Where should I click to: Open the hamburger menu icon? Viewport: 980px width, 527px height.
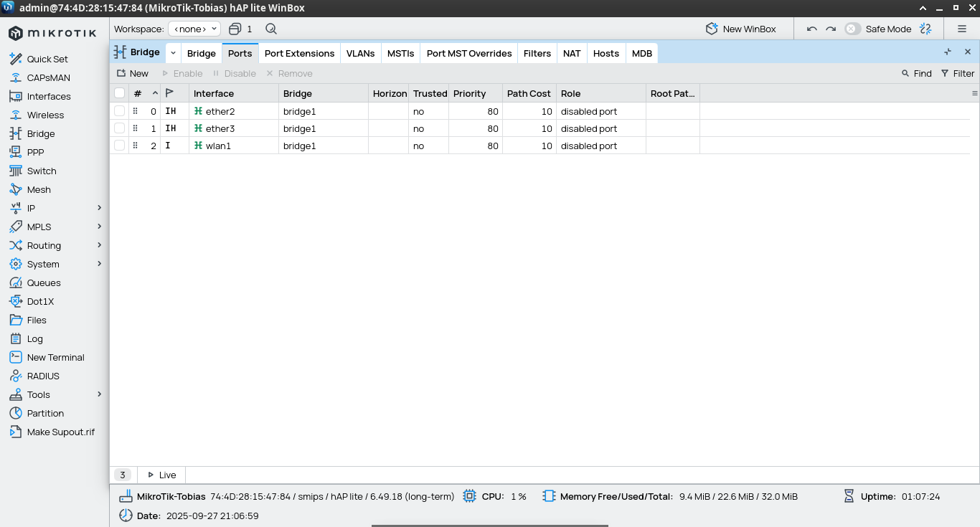point(962,29)
